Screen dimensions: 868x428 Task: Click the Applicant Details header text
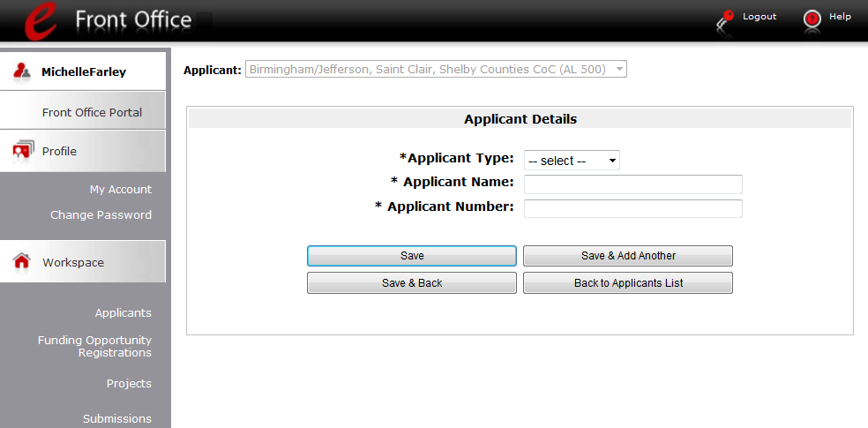click(x=520, y=119)
